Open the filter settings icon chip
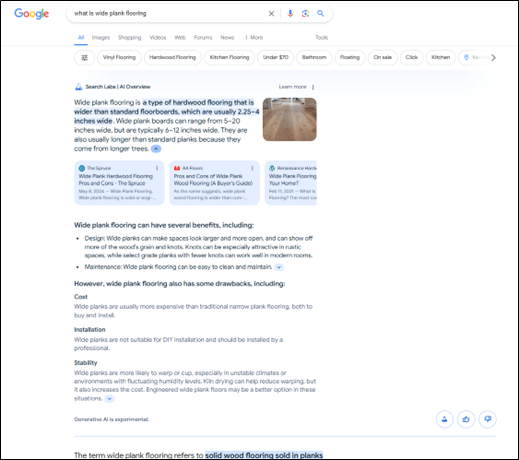The image size is (519, 460). coord(85,58)
